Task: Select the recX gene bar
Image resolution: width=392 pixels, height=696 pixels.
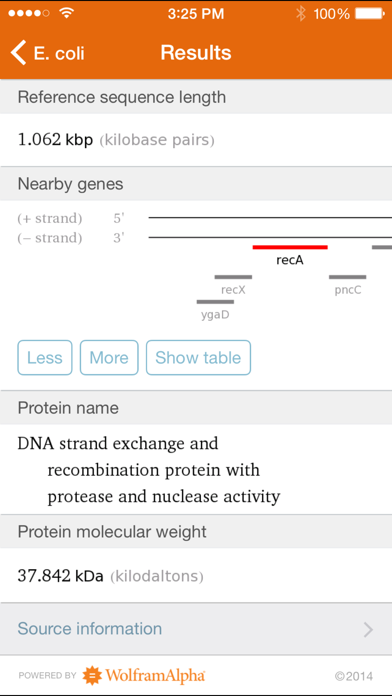Action: pos(233,277)
